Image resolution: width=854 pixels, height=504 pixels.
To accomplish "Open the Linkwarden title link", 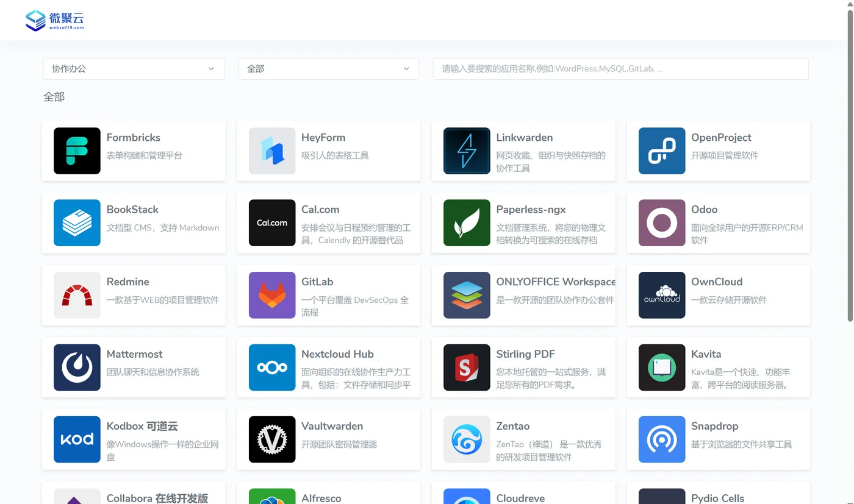I will pyautogui.click(x=525, y=138).
